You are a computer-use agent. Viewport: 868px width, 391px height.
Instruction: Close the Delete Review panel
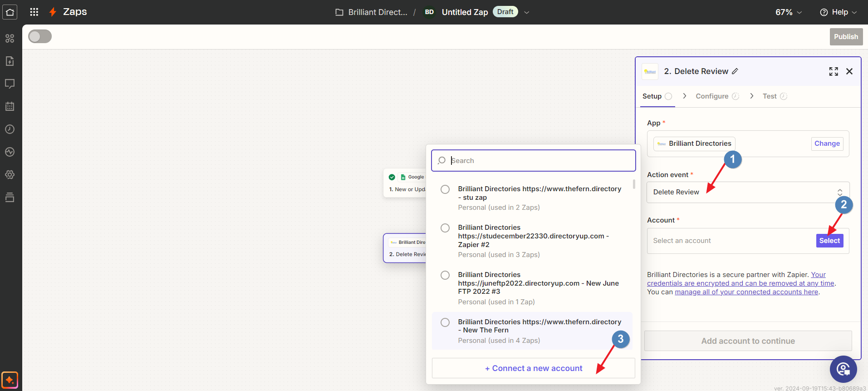(849, 71)
